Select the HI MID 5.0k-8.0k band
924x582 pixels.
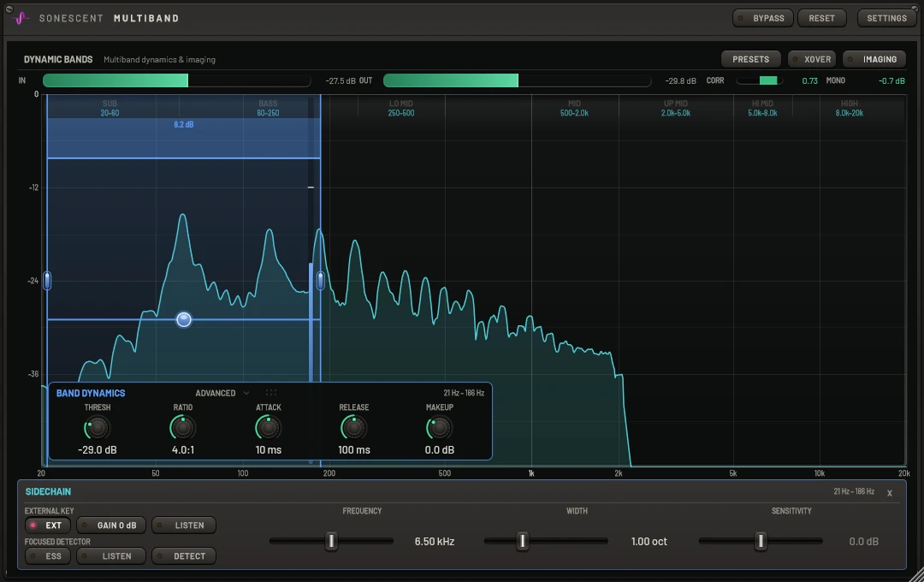[762, 108]
